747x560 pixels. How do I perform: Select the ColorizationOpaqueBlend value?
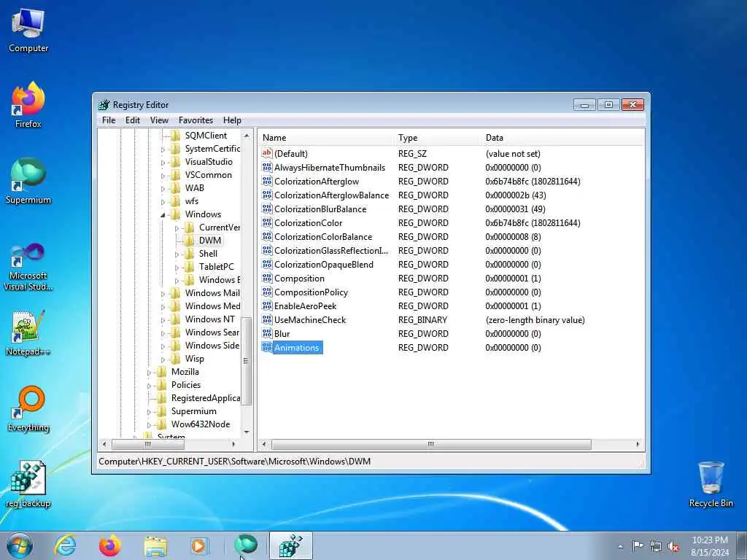pyautogui.click(x=323, y=264)
